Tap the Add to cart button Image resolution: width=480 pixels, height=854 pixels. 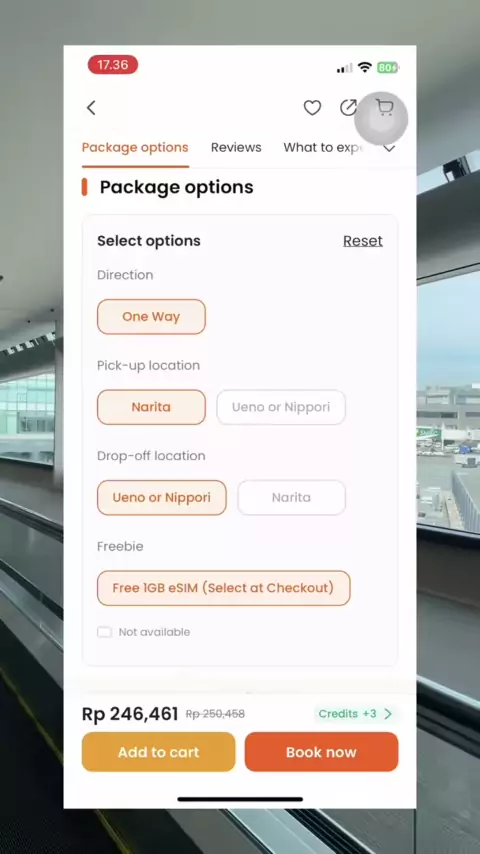(159, 752)
